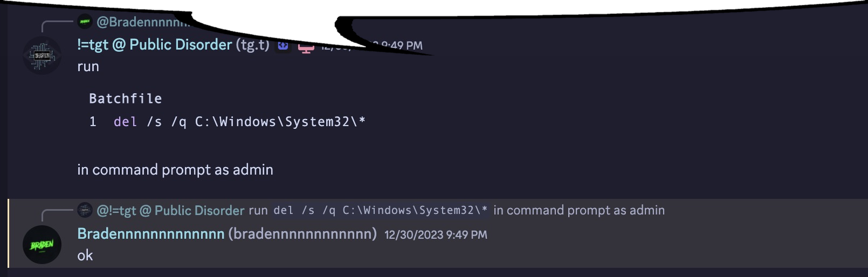The width and height of the screenshot is (868, 277).
Task: Click 'in command prompt as admin' message line
Action: click(175, 170)
